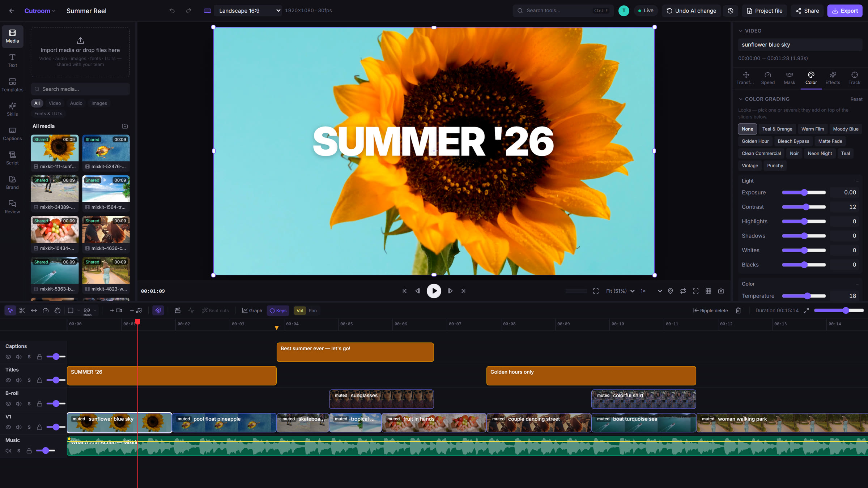Viewport: 868px width, 488px height.
Task: Click the new folder icon next to All media
Action: [x=125, y=126]
